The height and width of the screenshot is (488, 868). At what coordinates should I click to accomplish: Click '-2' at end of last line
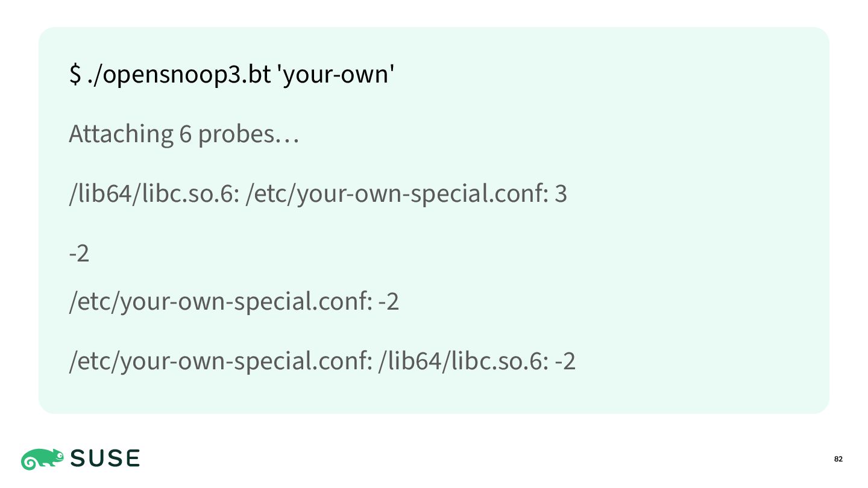[565, 362]
